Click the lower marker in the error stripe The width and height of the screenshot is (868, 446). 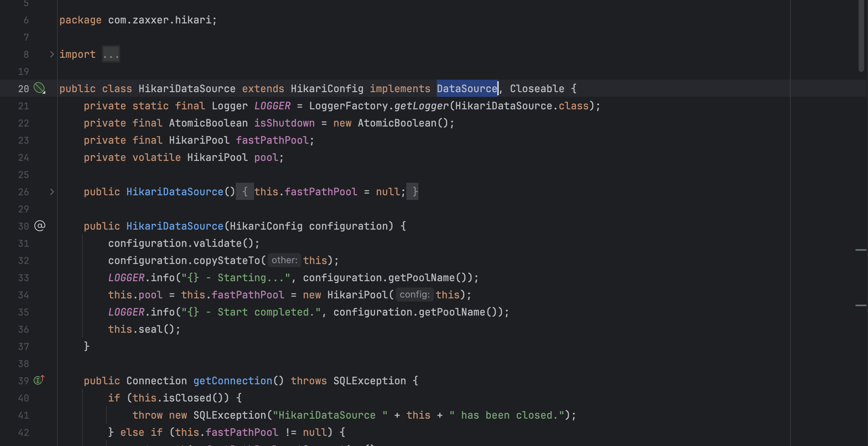(861, 305)
